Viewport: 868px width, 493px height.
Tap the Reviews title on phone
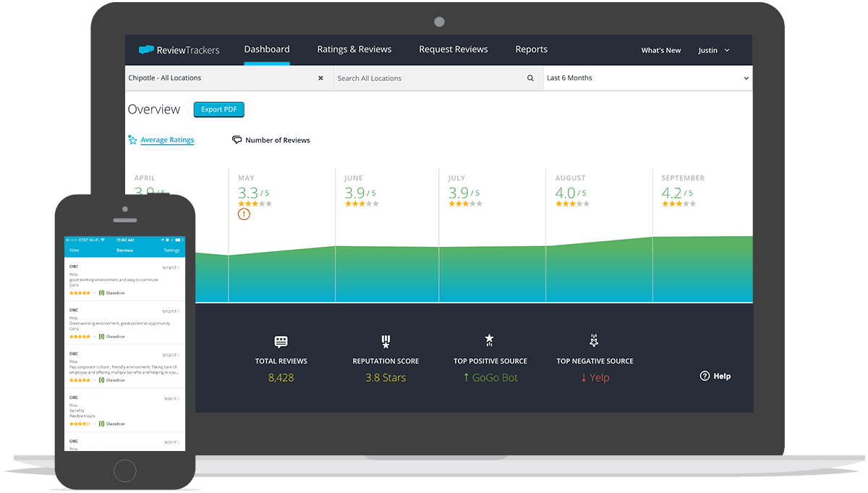[124, 250]
